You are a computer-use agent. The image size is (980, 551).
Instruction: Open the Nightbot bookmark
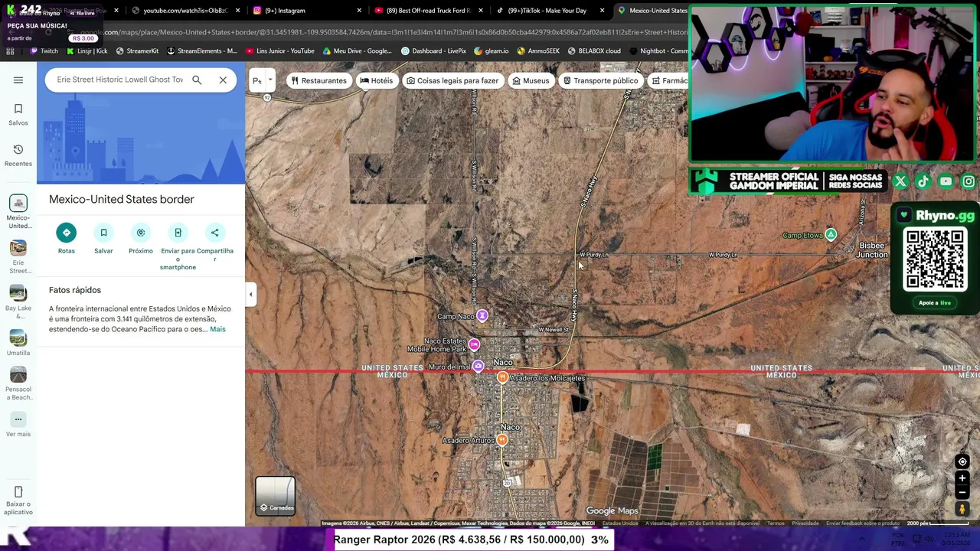click(658, 51)
